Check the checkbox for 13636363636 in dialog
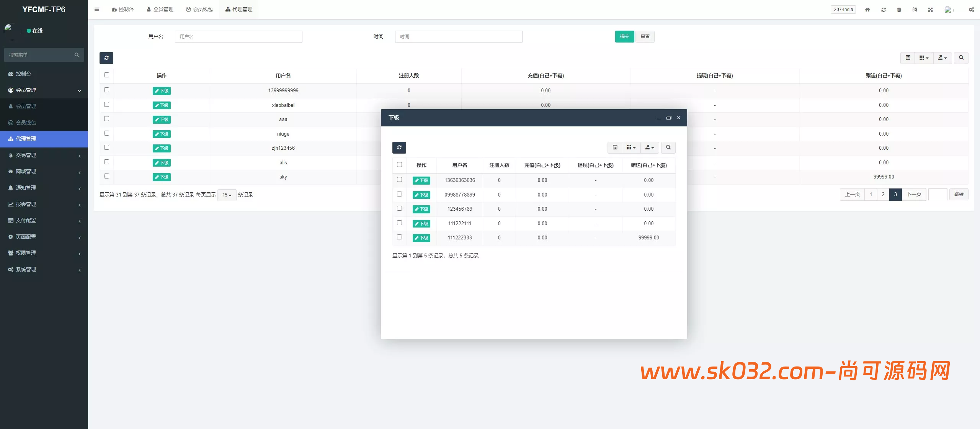980x429 pixels. (399, 180)
